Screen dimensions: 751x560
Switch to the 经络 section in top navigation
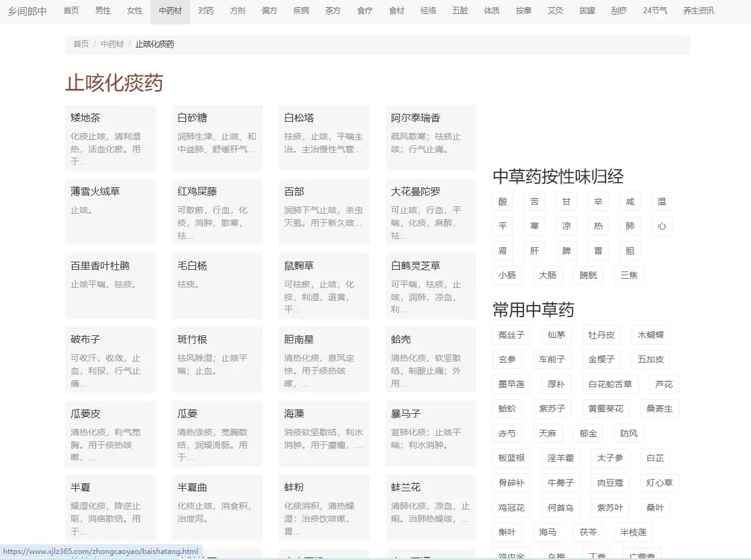tap(428, 10)
